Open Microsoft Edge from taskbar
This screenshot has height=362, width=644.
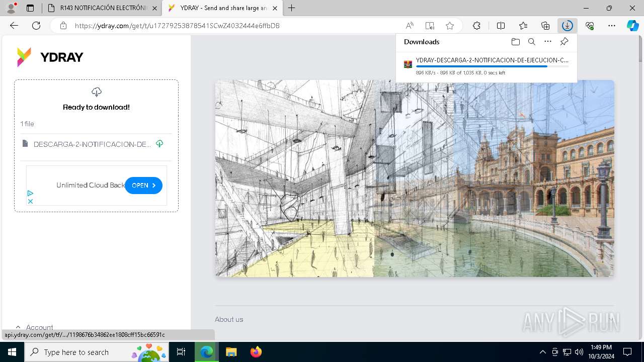coord(207,352)
